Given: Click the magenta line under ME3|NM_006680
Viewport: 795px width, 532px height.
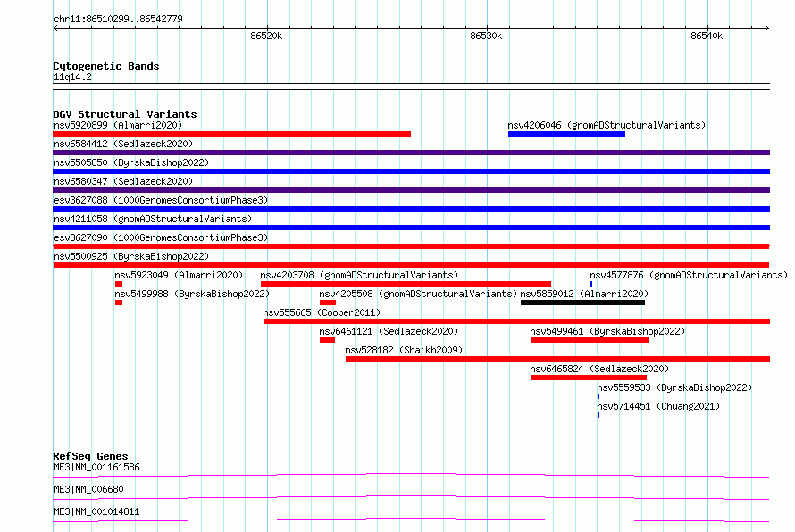Looking at the screenshot, I should tap(411, 497).
